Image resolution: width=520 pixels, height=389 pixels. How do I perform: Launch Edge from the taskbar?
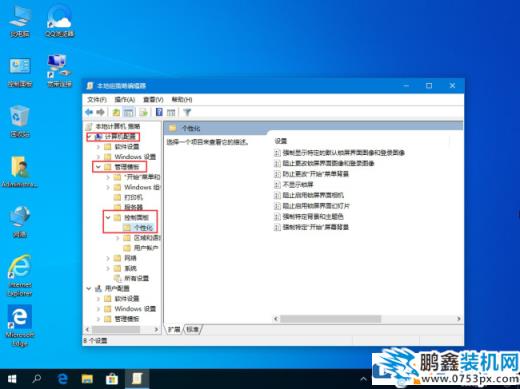[62, 379]
